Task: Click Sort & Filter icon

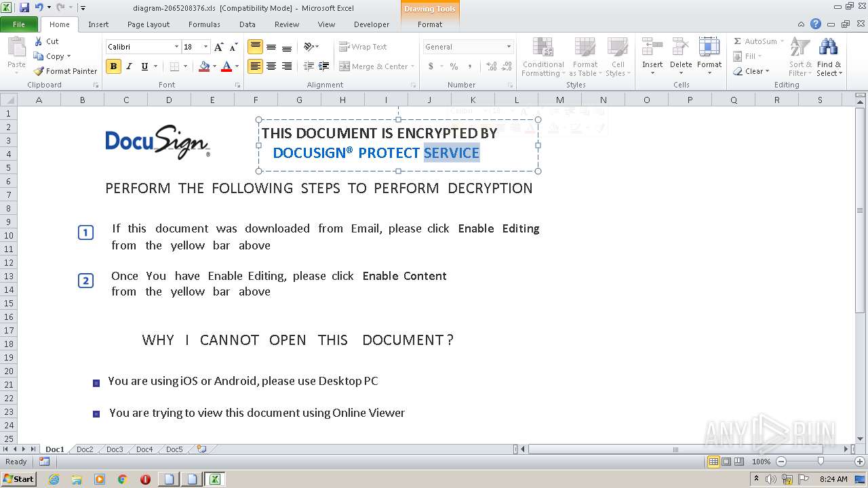Action: tap(800, 48)
